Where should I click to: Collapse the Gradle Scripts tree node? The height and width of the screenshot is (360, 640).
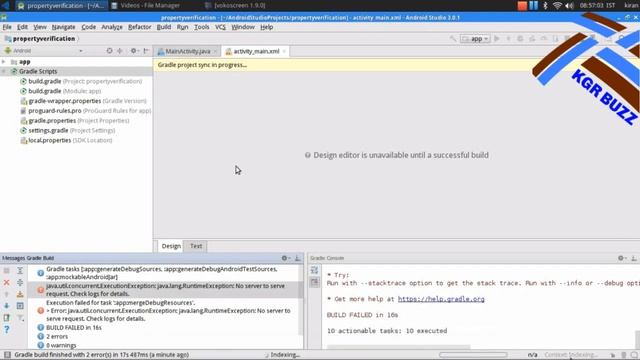tap(4, 71)
